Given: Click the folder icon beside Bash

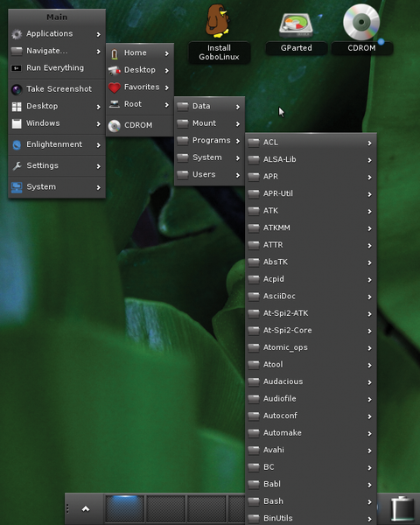Looking at the screenshot, I should pos(254,501).
